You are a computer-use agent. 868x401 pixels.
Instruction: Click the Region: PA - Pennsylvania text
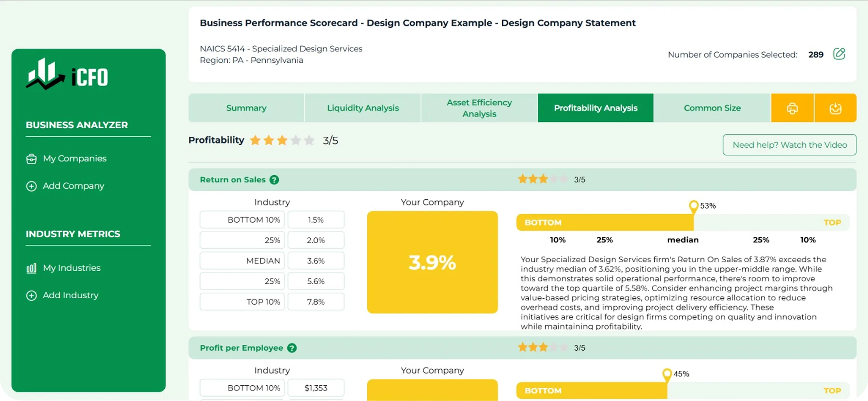point(251,60)
